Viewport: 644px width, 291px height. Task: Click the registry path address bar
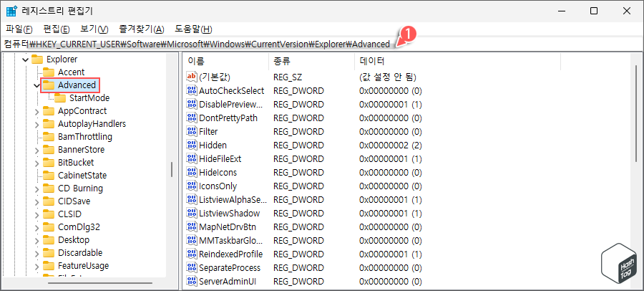click(322, 44)
